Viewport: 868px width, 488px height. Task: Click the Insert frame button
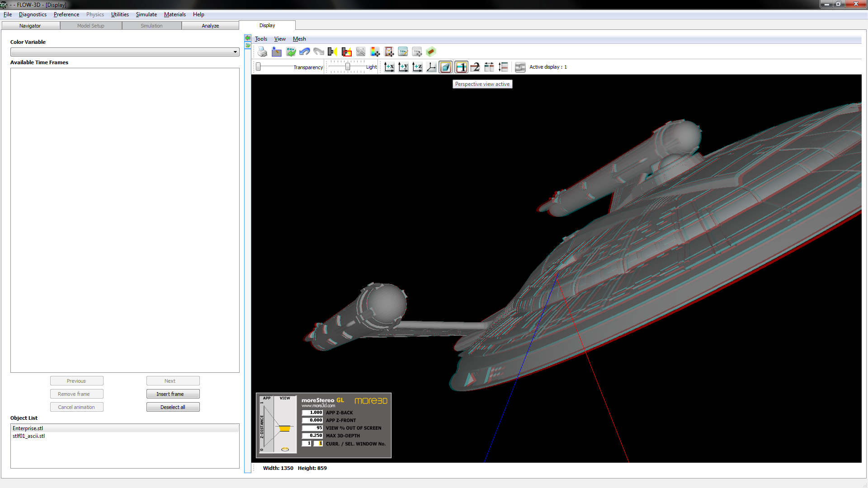click(173, 394)
